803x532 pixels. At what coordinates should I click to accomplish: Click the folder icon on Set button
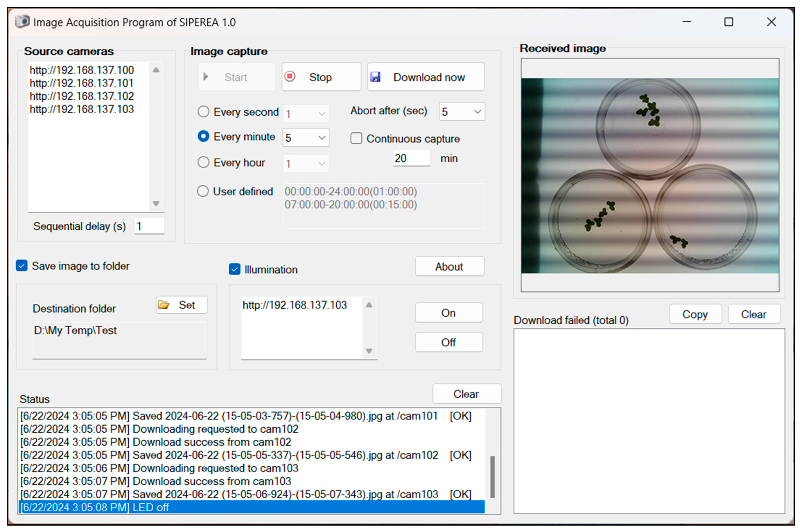(164, 305)
